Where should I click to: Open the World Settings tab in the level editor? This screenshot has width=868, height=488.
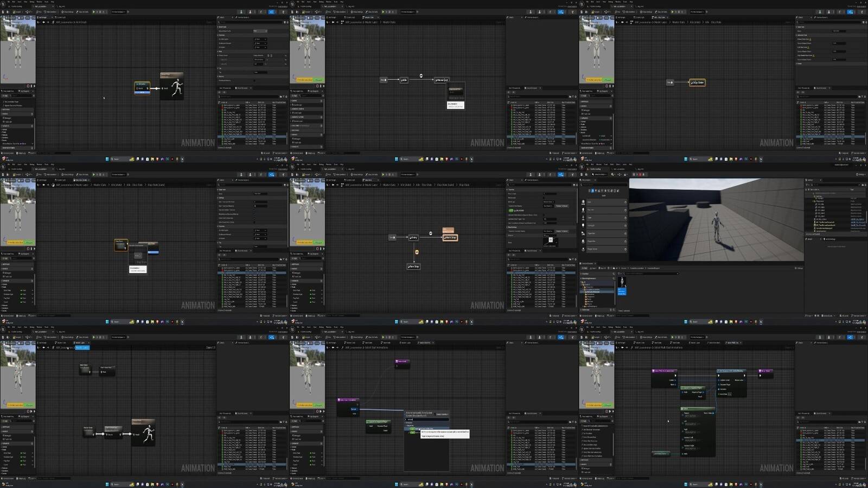(830, 238)
